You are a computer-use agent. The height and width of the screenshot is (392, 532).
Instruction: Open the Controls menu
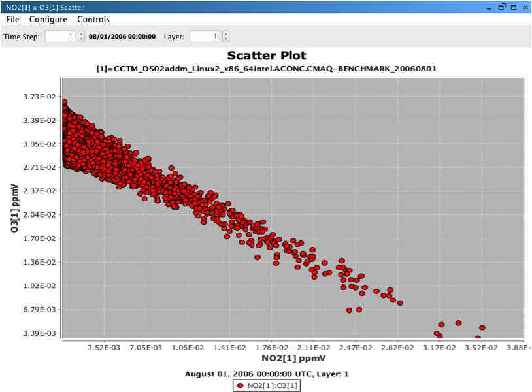click(93, 20)
